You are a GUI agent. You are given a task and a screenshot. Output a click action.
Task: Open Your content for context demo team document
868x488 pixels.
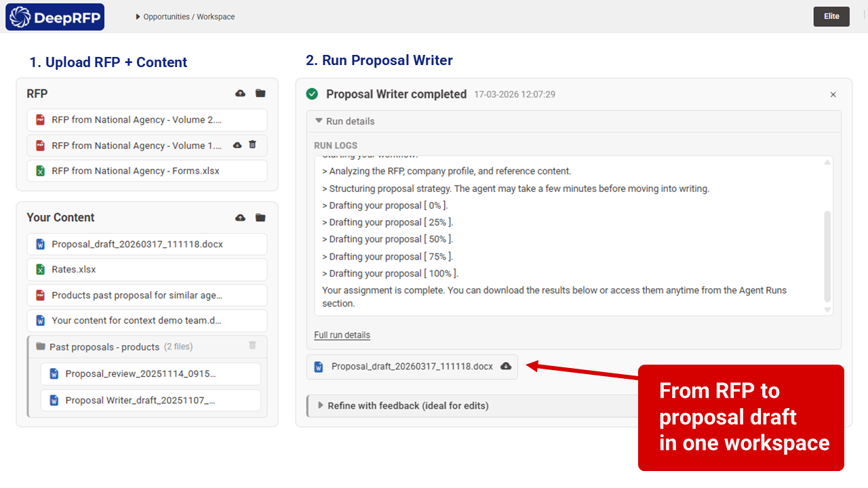[x=147, y=321]
